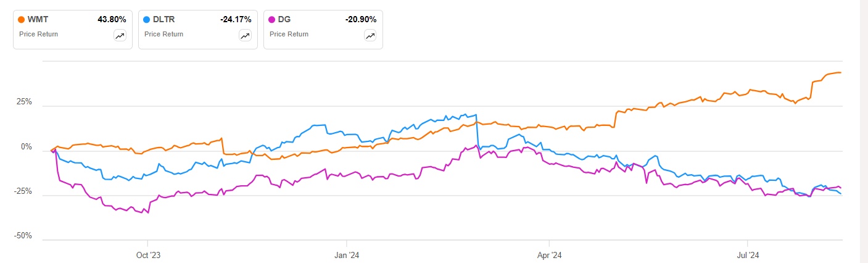Click the Apr '24 axis label
Screen dimensions: 868x263
(548, 253)
